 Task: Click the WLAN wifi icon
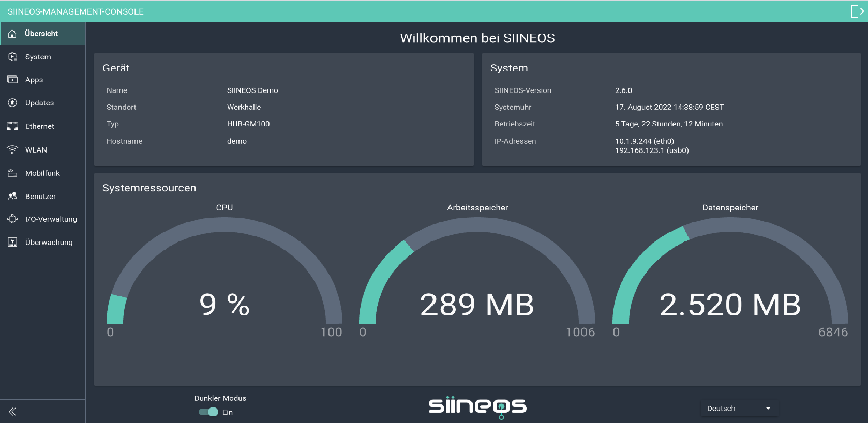tap(12, 150)
